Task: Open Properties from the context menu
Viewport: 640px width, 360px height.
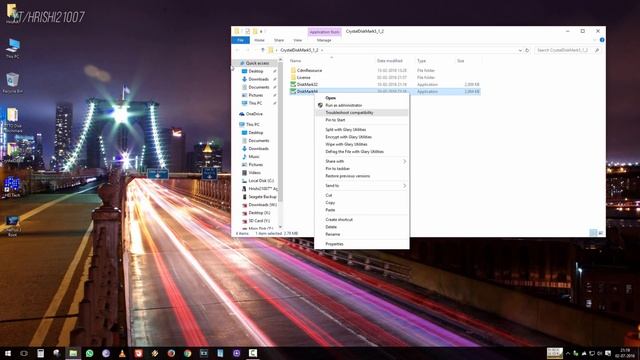Action: click(334, 244)
